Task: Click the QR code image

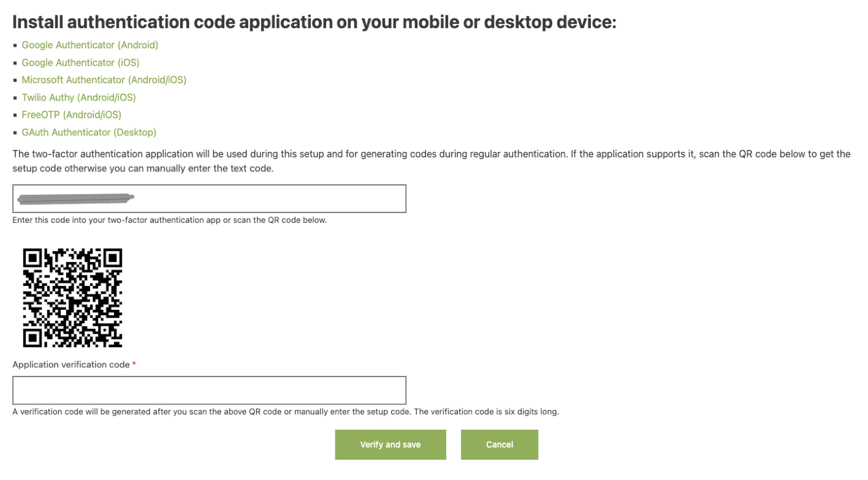Action: click(72, 298)
